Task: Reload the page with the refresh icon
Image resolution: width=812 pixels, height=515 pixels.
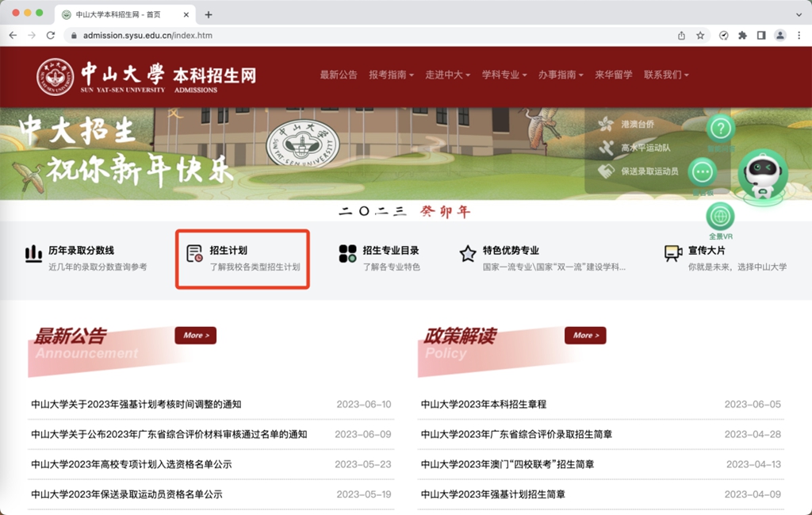Action: pyautogui.click(x=50, y=35)
